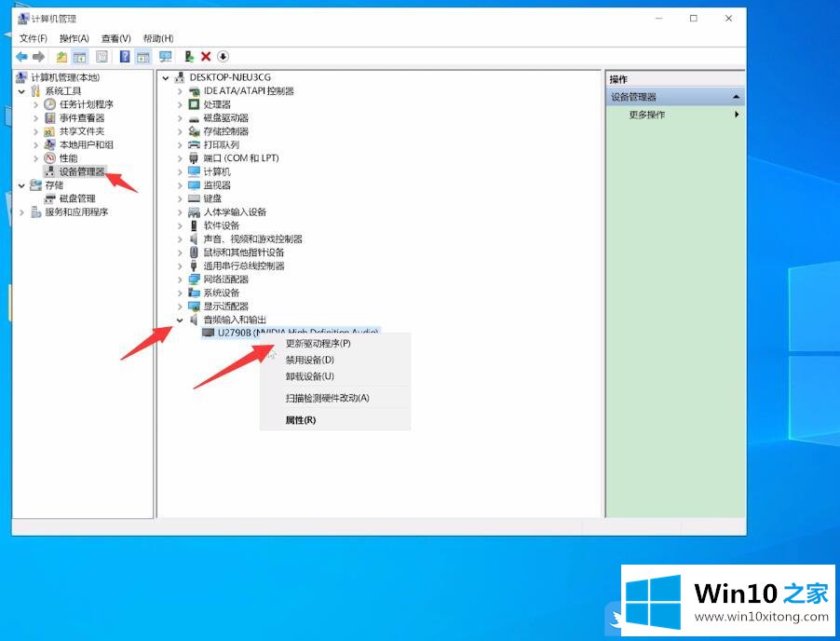Image resolution: width=840 pixels, height=641 pixels.
Task: Open 操作(A) menu
Action: 74,38
